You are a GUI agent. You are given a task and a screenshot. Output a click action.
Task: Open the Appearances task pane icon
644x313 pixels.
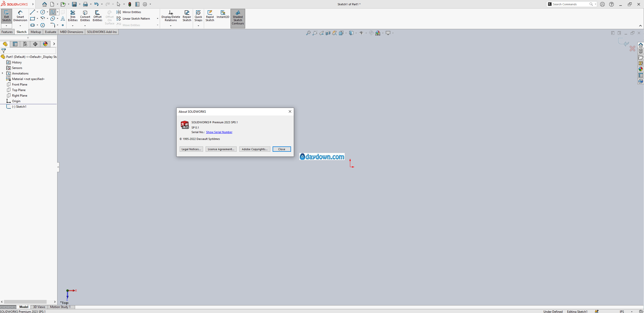(x=640, y=69)
